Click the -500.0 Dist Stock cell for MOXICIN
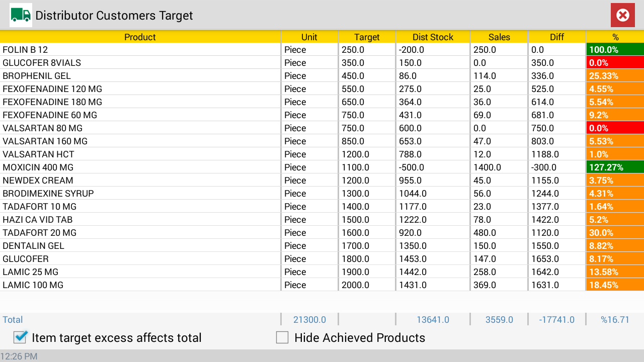This screenshot has width=644, height=362. 433,167
